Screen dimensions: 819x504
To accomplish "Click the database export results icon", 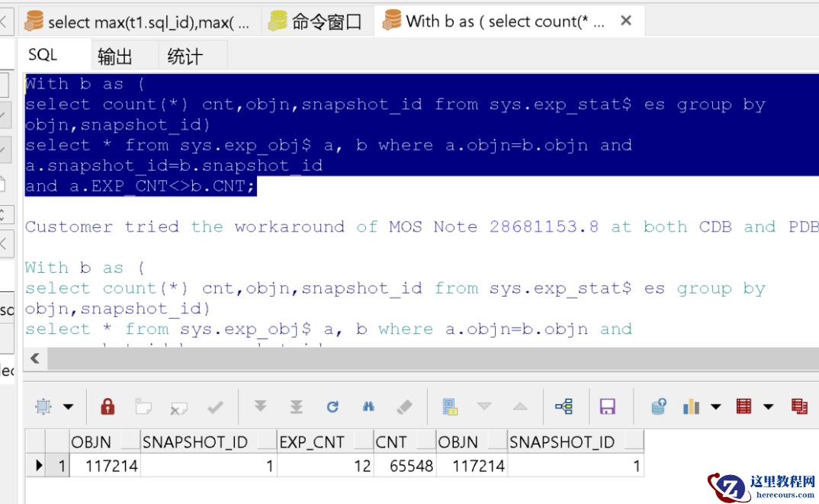I will (x=659, y=406).
